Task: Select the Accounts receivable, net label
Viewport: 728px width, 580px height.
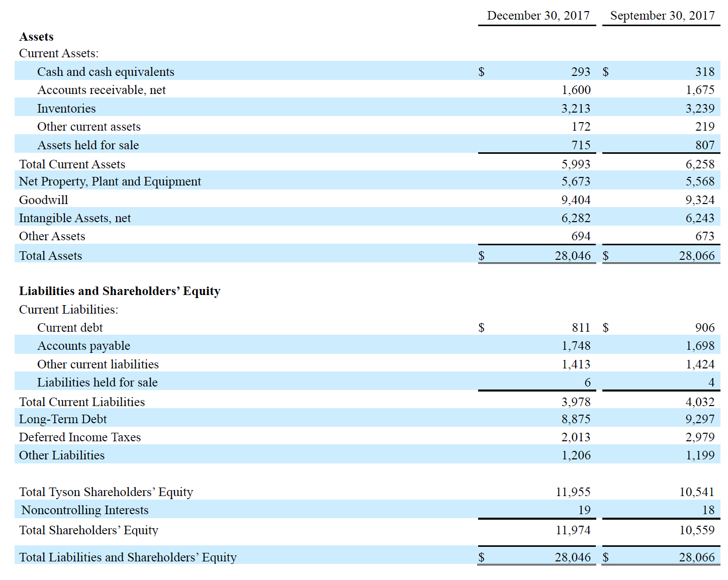Action: [101, 90]
